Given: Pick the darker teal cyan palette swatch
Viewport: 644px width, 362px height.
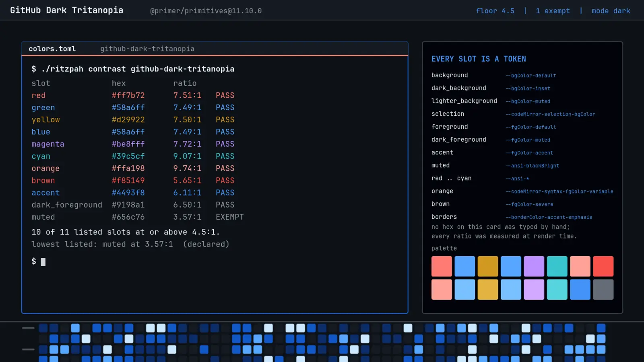Looking at the screenshot, I should click(557, 266).
